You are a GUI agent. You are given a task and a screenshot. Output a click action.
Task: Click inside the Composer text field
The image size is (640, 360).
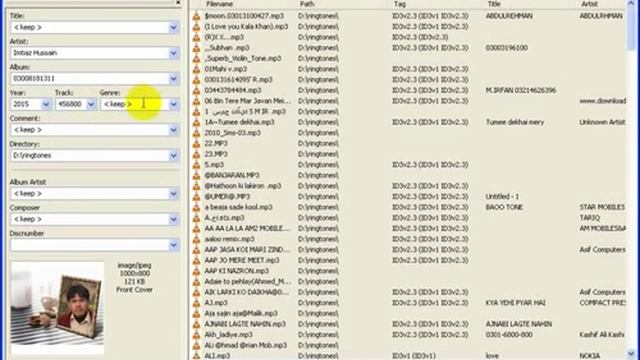pyautogui.click(x=89, y=220)
